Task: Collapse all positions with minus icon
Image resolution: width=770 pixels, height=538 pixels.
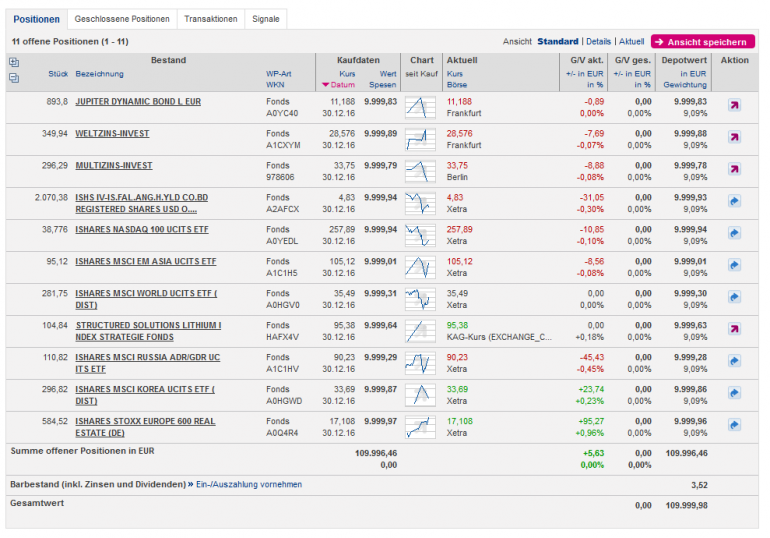Action: 14,76
